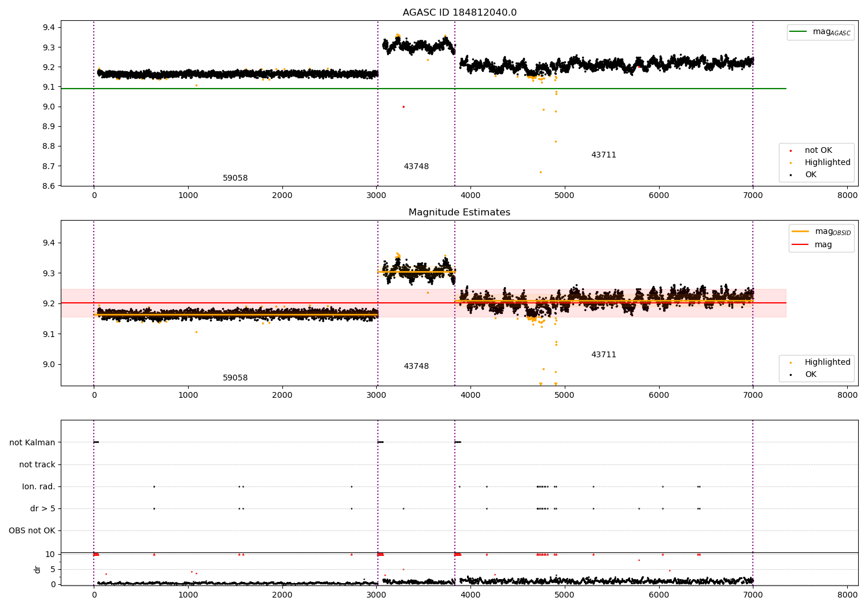This screenshot has width=868, height=608.
Task: Click the 'Highlighted' legend entry in top plot
Action: click(821, 163)
